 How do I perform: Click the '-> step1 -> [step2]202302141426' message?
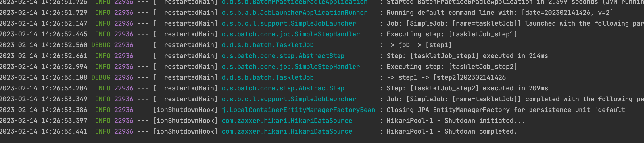click(x=446, y=78)
